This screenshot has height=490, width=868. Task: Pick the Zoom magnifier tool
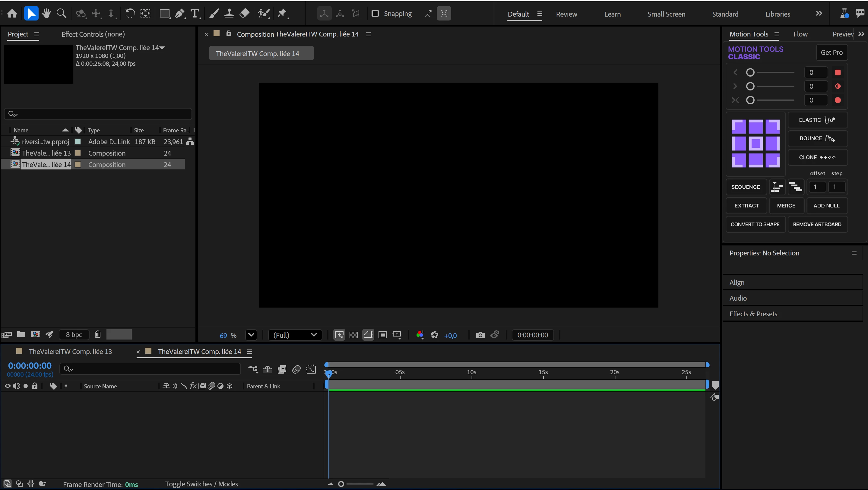(61, 14)
